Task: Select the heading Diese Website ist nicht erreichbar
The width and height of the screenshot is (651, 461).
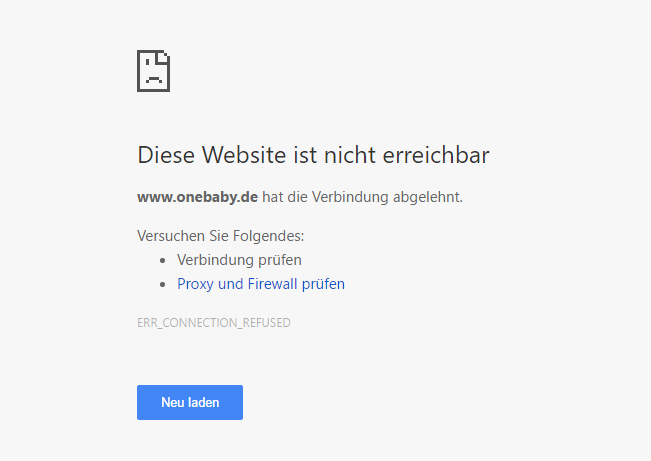Action: pyautogui.click(x=313, y=156)
